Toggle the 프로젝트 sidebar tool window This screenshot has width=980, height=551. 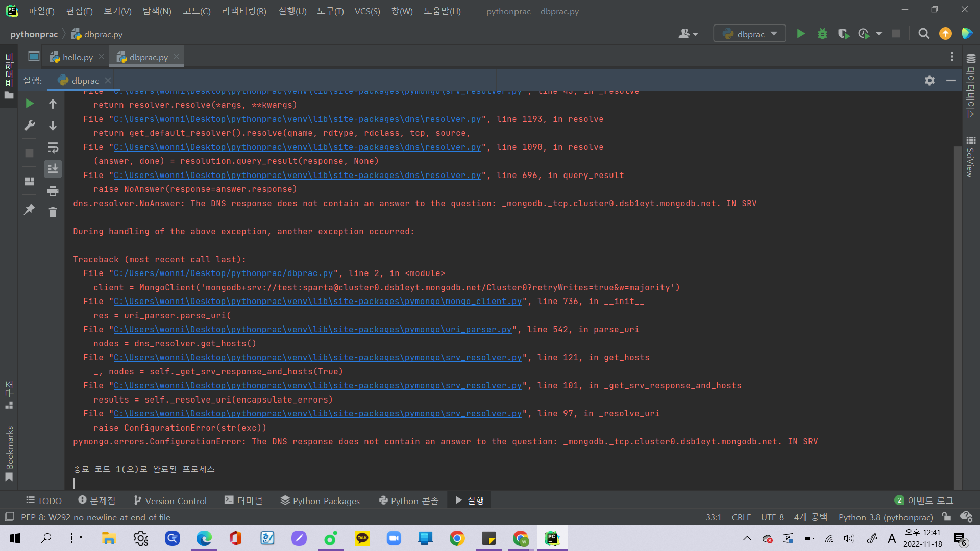[9, 76]
